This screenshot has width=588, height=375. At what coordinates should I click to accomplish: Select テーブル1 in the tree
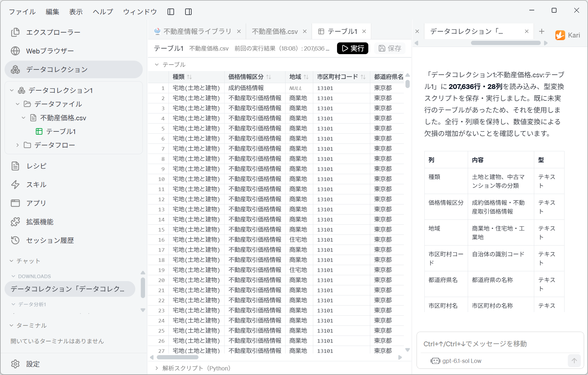point(61,131)
